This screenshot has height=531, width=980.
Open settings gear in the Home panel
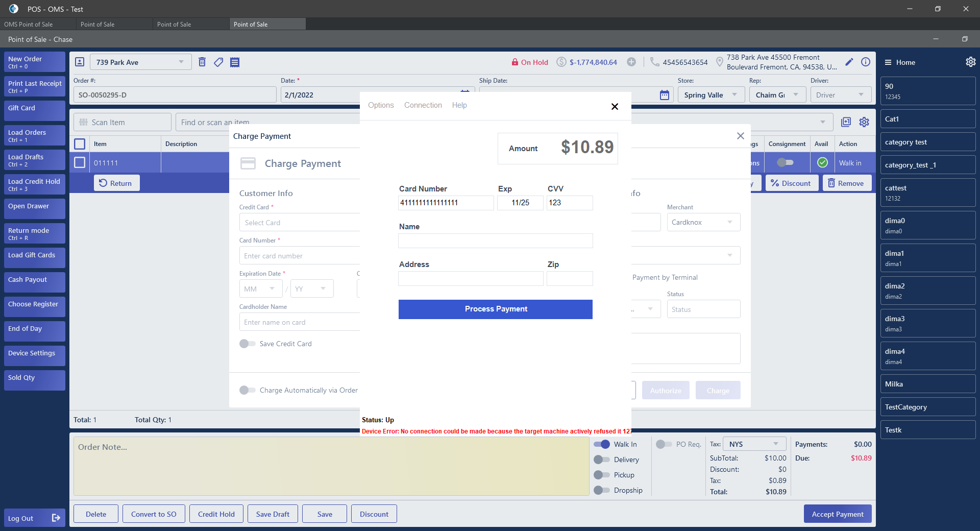coord(970,62)
